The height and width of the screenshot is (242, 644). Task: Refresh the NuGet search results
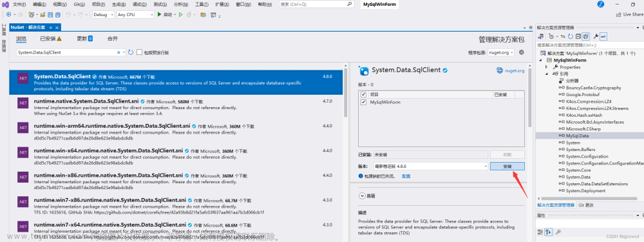pyautogui.click(x=131, y=52)
